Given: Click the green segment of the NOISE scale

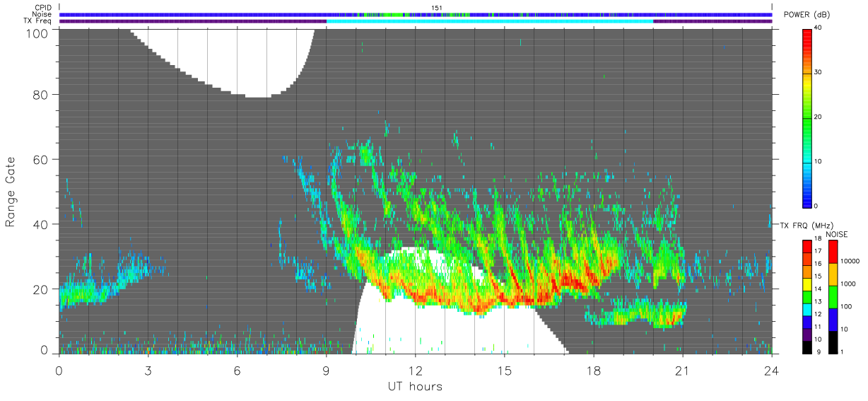Looking at the screenshot, I should click(x=833, y=297).
